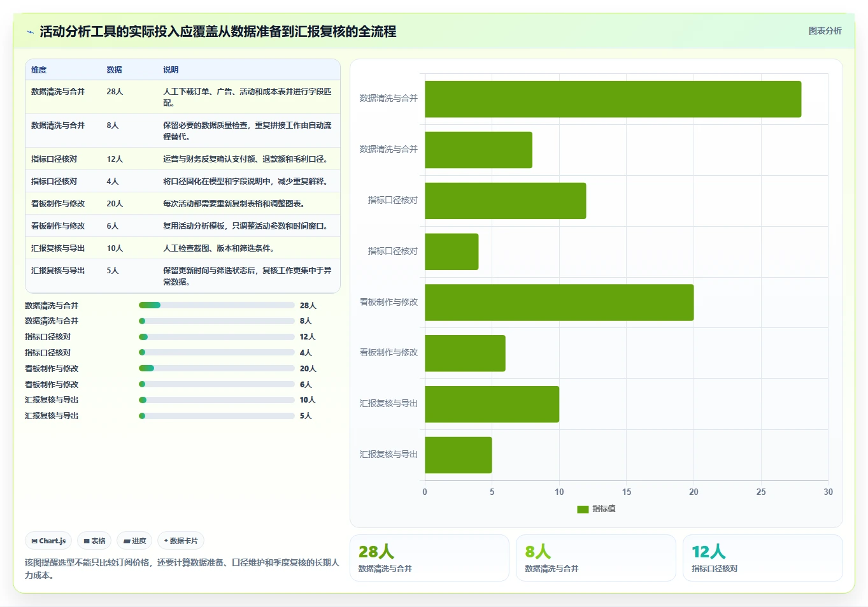Click the progress bar showing 6人
The width and height of the screenshot is (868, 607).
[x=217, y=384]
